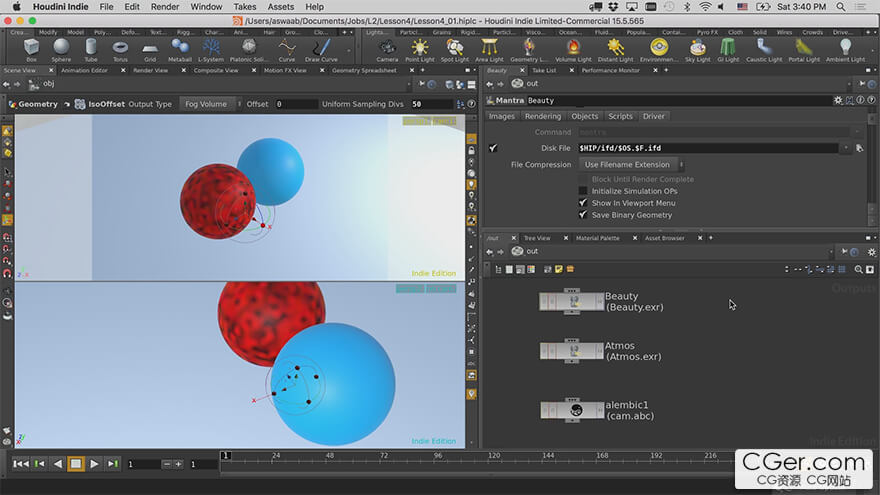Viewport: 880px width, 495px height.
Task: Open the Render menu
Action: tap(165, 7)
